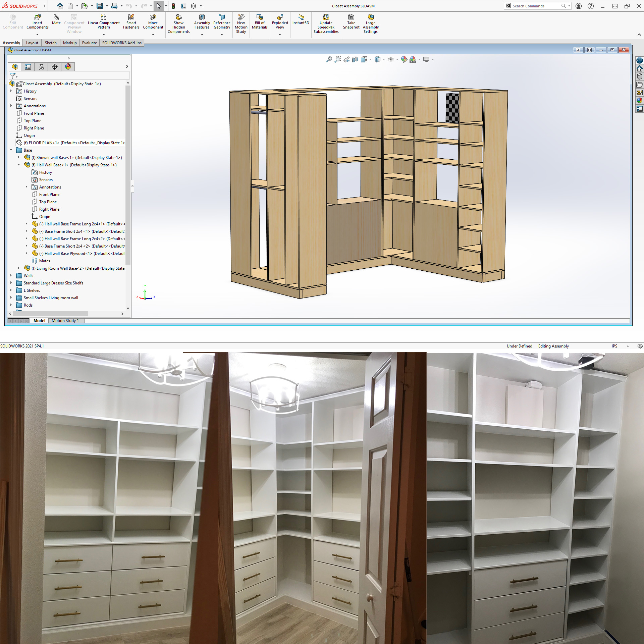Collapse the Hall Wall Base node
Viewport: 644px width, 644px height.
point(19,165)
